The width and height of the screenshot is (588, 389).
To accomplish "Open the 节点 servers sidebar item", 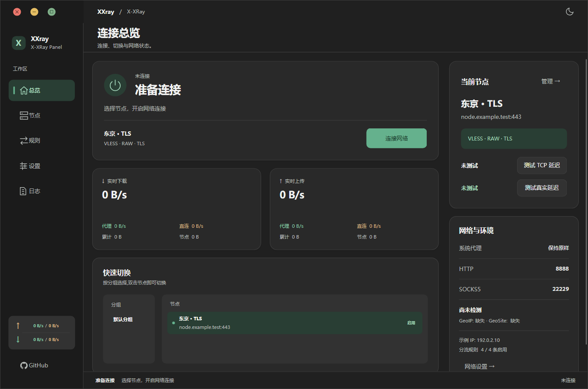I will (42, 115).
